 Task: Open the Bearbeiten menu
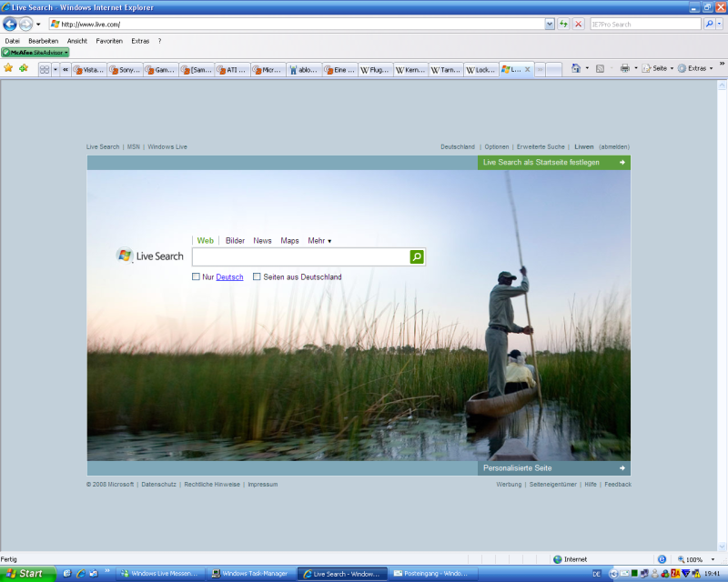[x=43, y=41]
